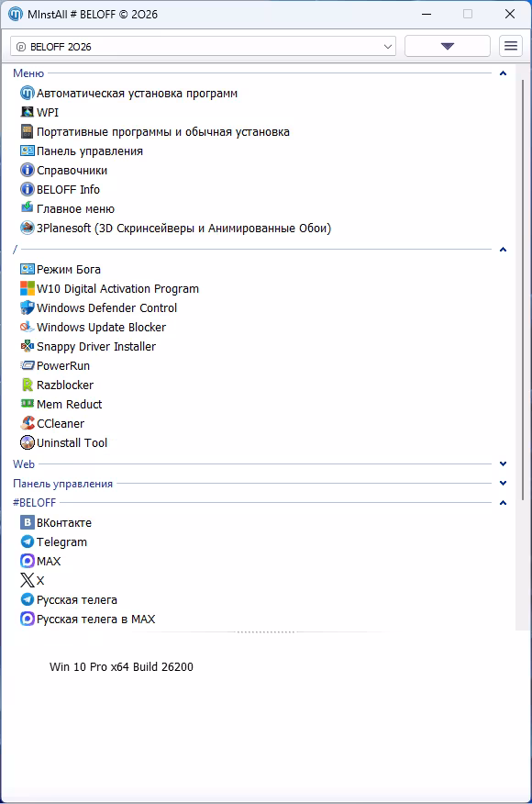532x804 pixels.
Task: Collapse the Меню section chevron
Action: (x=503, y=73)
